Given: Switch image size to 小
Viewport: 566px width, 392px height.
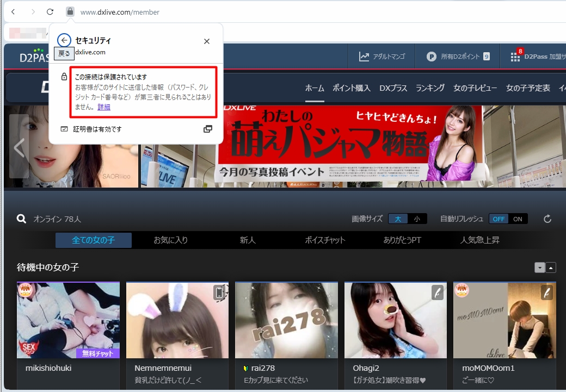Looking at the screenshot, I should coord(417,219).
